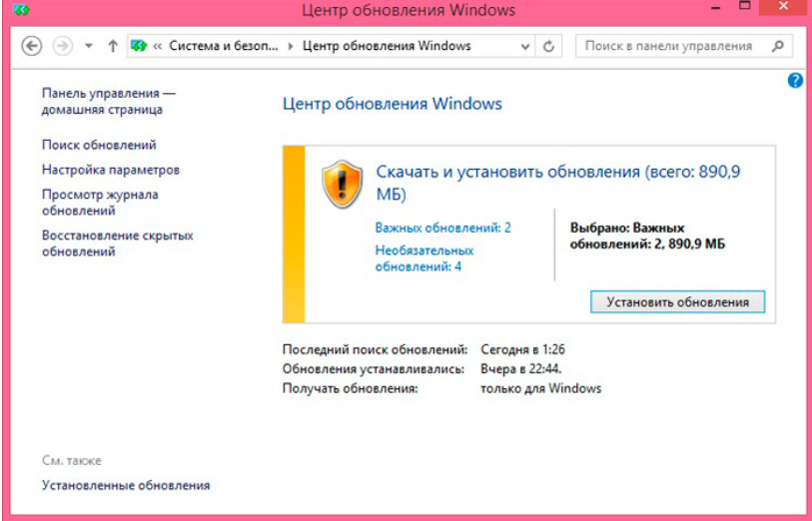Click Центр обновления Windows breadcrumb
The width and height of the screenshot is (812, 521).
(x=387, y=46)
